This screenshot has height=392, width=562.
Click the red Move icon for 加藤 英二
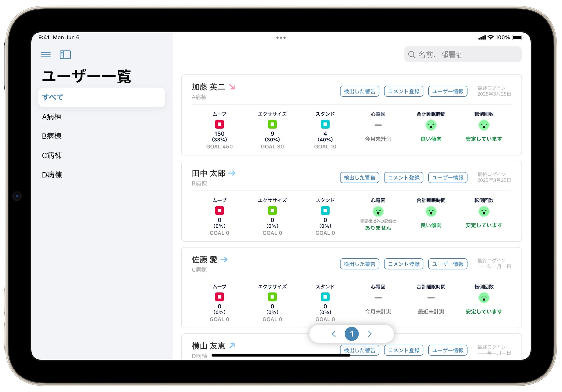point(219,124)
